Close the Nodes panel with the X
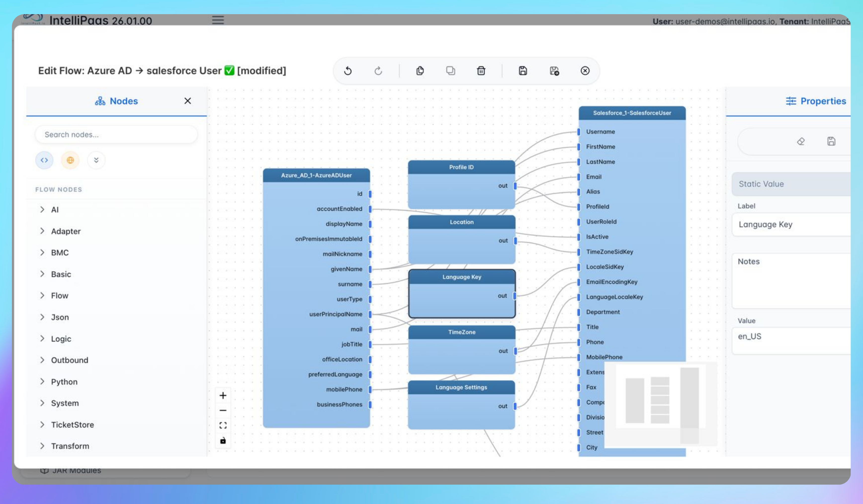The height and width of the screenshot is (504, 863). coord(188,101)
